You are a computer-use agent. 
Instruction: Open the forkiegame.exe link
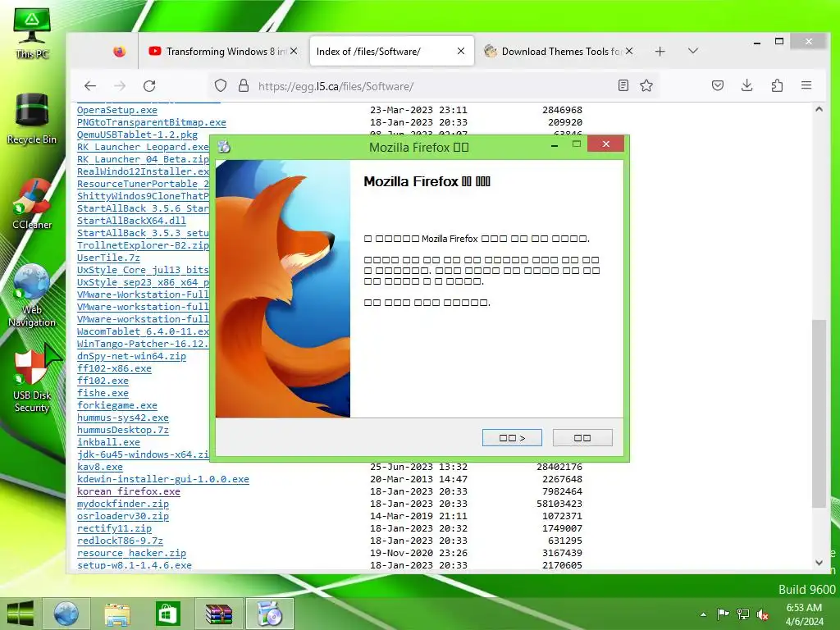[x=116, y=405]
